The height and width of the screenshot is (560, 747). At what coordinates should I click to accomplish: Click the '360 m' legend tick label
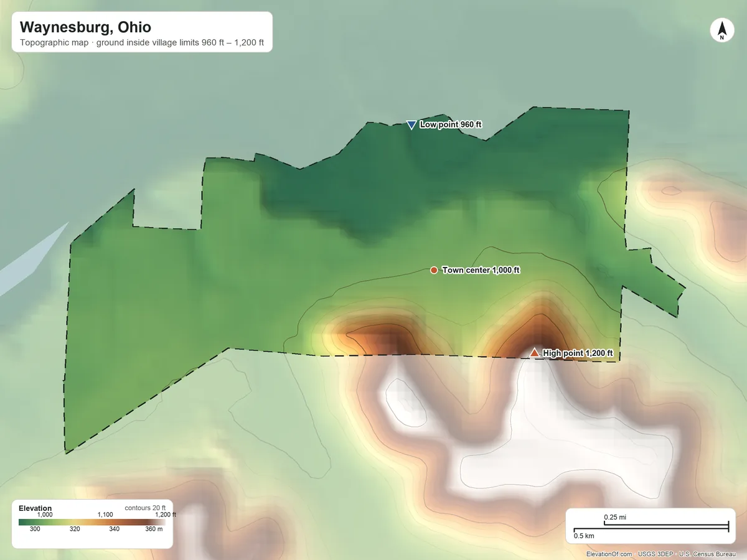154,529
